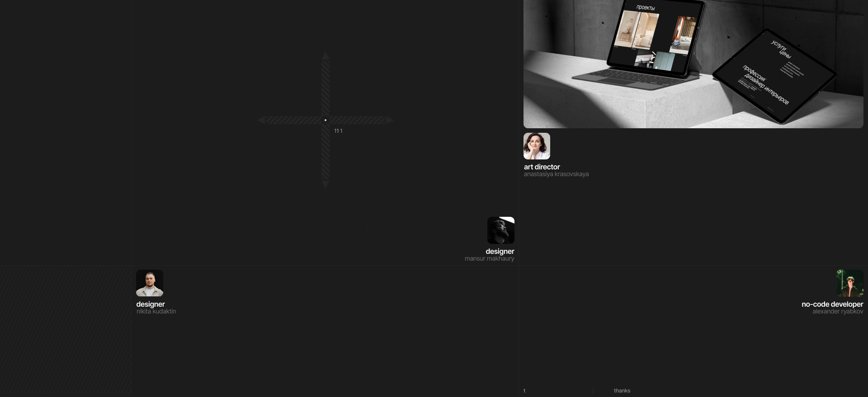868x397 pixels.
Task: Click the "art director" role title
Action: tap(542, 167)
